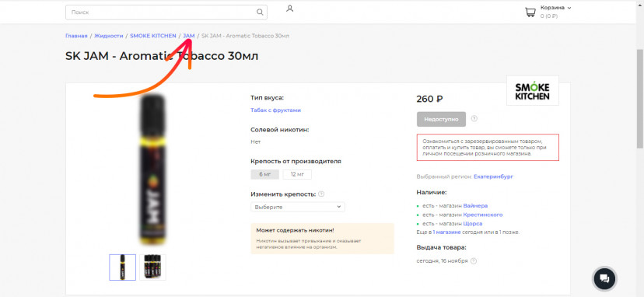Click the help icon near Изменить крепость
Viewport: 644px width, 297px height.
[321, 194]
